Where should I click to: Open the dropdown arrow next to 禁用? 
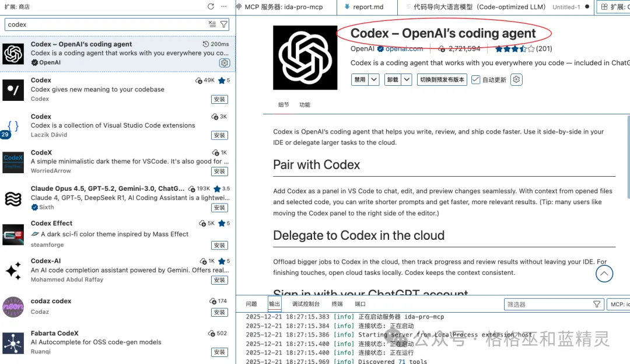pyautogui.click(x=374, y=79)
